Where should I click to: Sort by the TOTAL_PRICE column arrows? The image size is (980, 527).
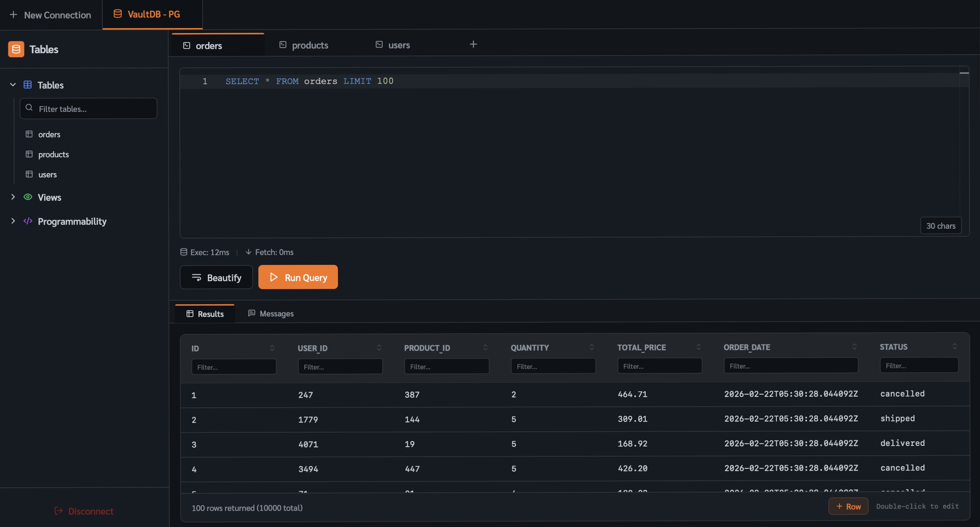[x=699, y=347]
